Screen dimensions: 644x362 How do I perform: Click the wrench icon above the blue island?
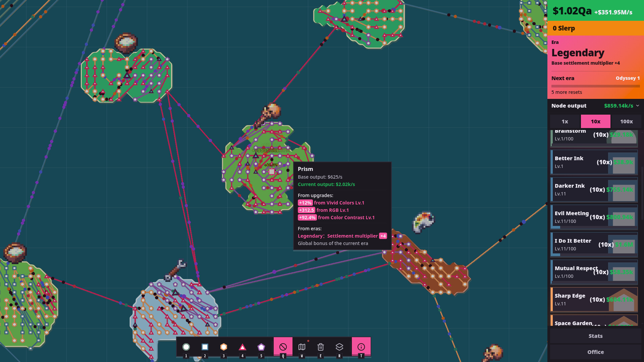[x=175, y=270]
